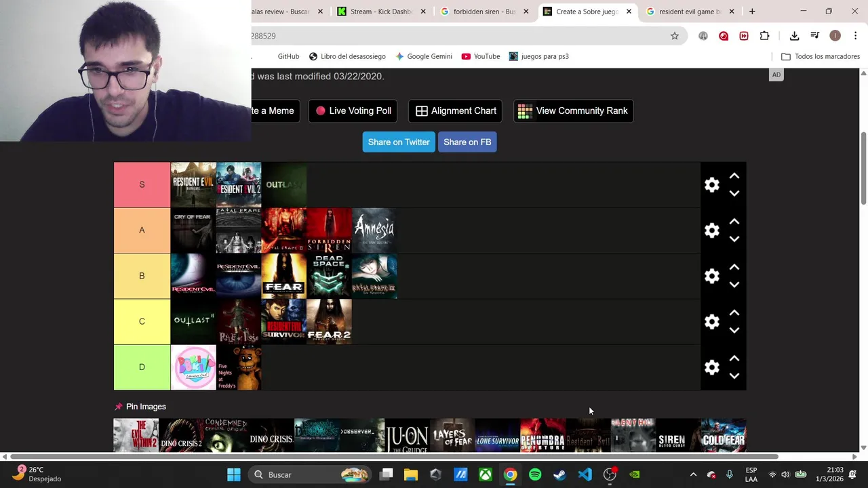Move B tier row up with arrow

coord(734,267)
